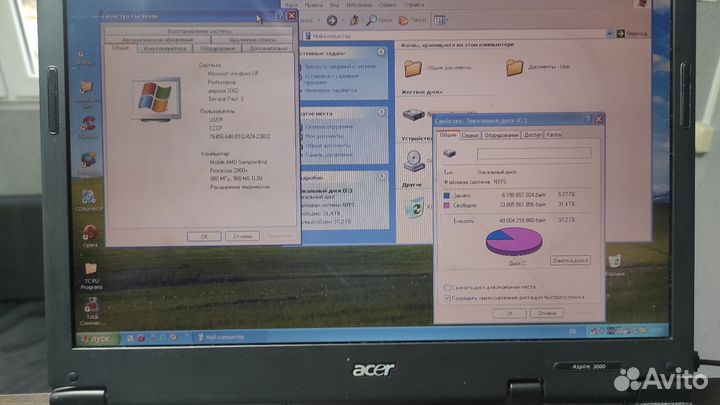This screenshot has width=720, height=405.
Task: Switch to Доступ tab in disk properties
Action: [533, 135]
